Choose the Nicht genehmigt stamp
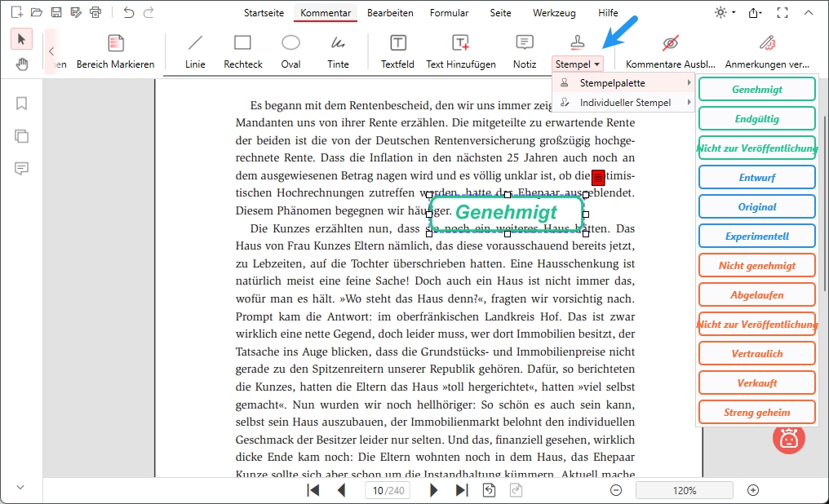Screen dimensions: 829x504 [757, 265]
